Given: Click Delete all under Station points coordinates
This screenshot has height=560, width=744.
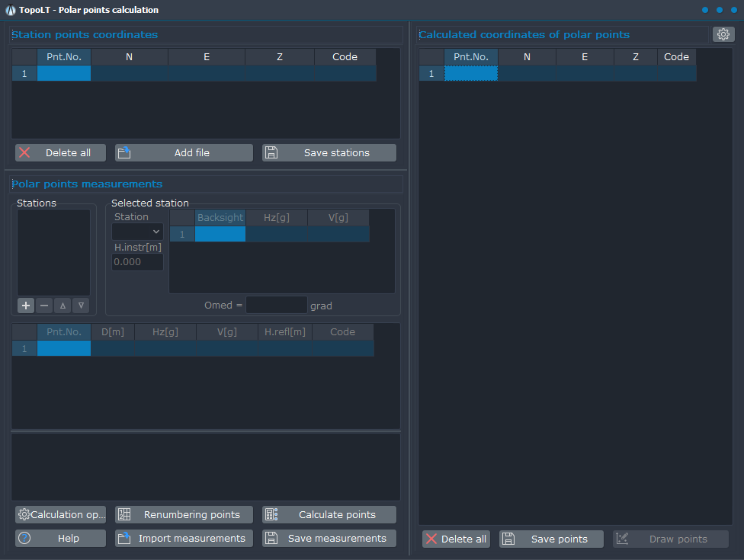Looking at the screenshot, I should click(x=60, y=152).
